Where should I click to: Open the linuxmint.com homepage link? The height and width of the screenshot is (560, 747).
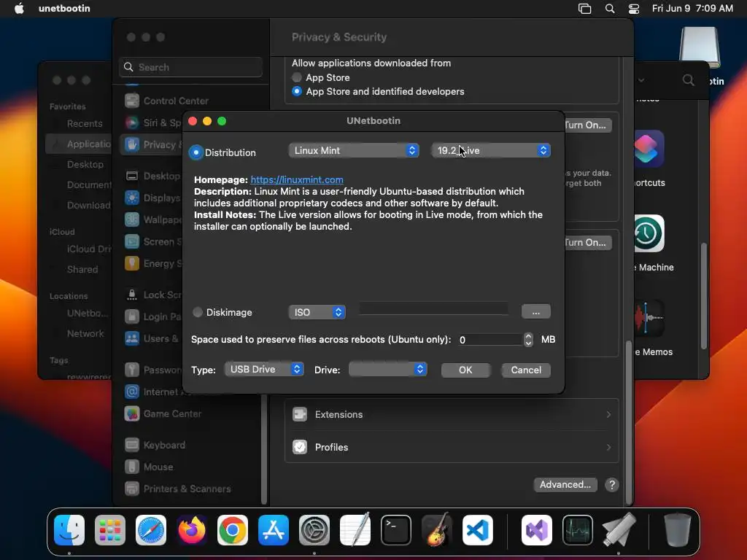tap(297, 179)
